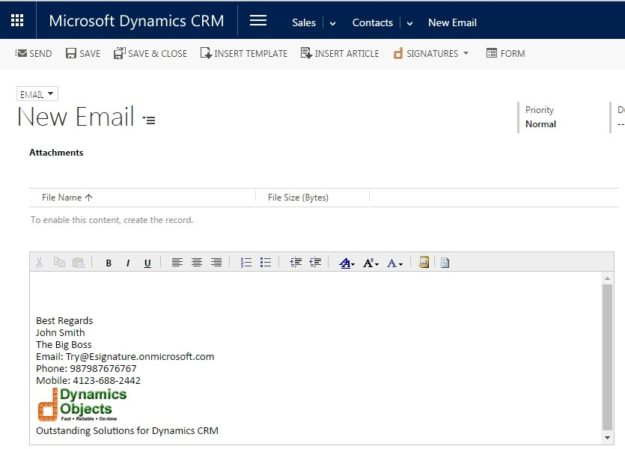Click 'Outstanding Solutions for Dynamics CRM' text
The height and width of the screenshot is (449, 625).
(127, 431)
